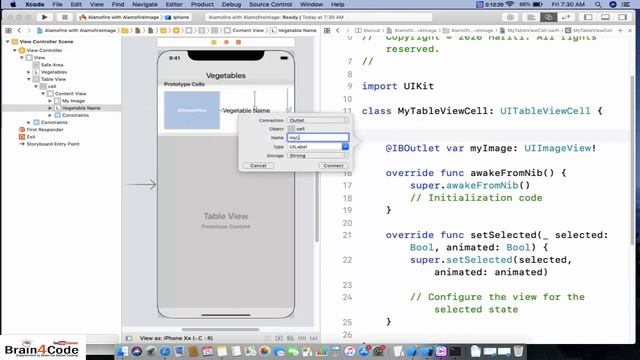
Task: Click the Vegetables title label on canvas
Action: point(226,76)
